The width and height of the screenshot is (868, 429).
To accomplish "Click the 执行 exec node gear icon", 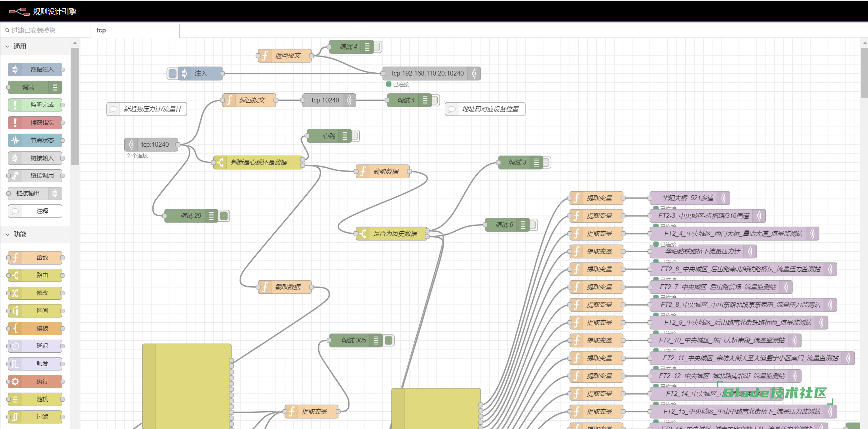I will point(15,382).
